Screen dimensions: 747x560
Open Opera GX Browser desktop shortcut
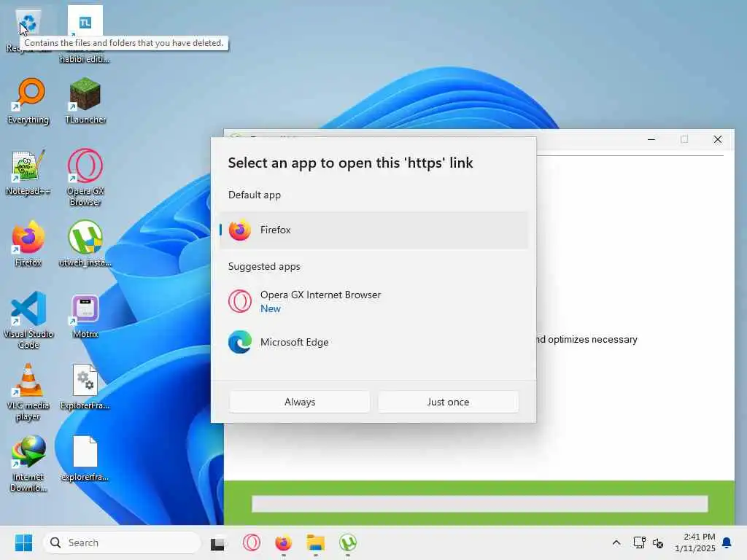(85, 177)
